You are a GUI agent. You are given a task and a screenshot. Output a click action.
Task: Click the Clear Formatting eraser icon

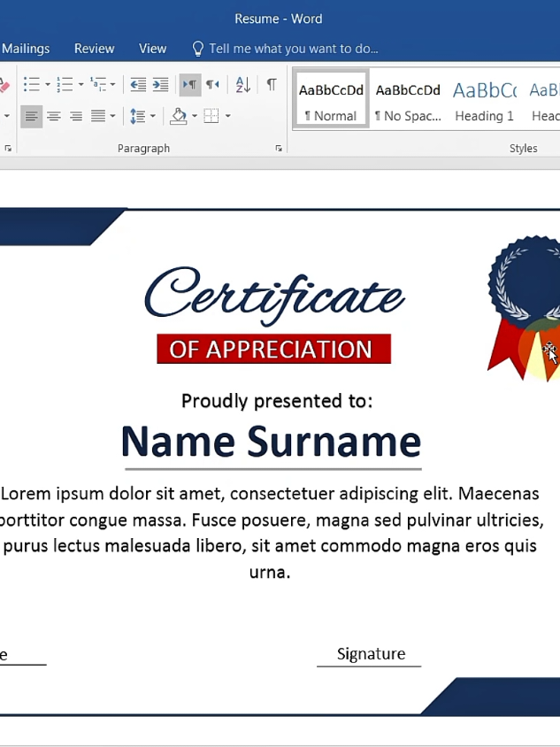click(x=4, y=86)
